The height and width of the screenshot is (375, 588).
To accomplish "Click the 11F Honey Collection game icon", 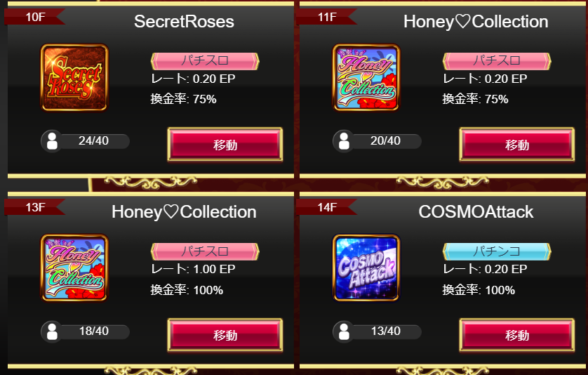I will pos(366,77).
